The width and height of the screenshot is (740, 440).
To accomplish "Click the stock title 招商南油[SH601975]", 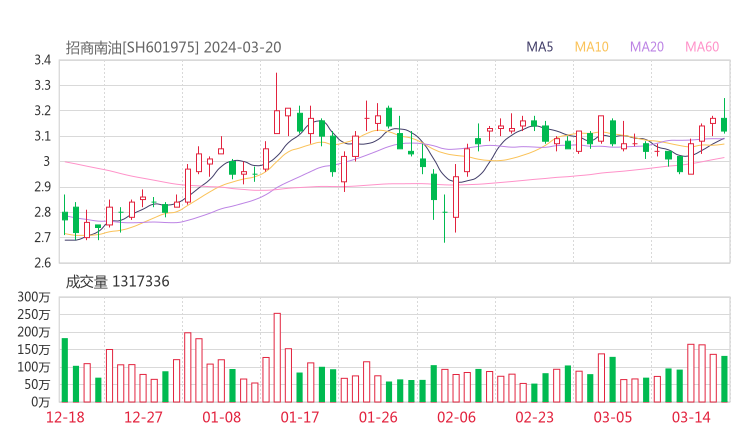I will (x=132, y=48).
